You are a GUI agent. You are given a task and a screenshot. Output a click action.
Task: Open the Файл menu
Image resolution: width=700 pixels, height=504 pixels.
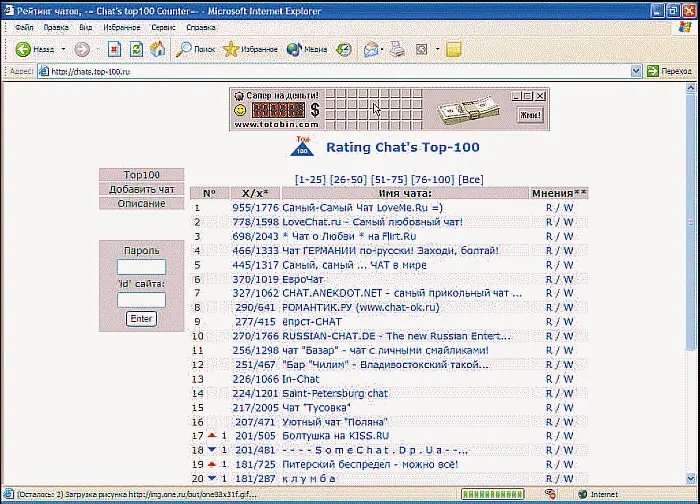click(24, 28)
